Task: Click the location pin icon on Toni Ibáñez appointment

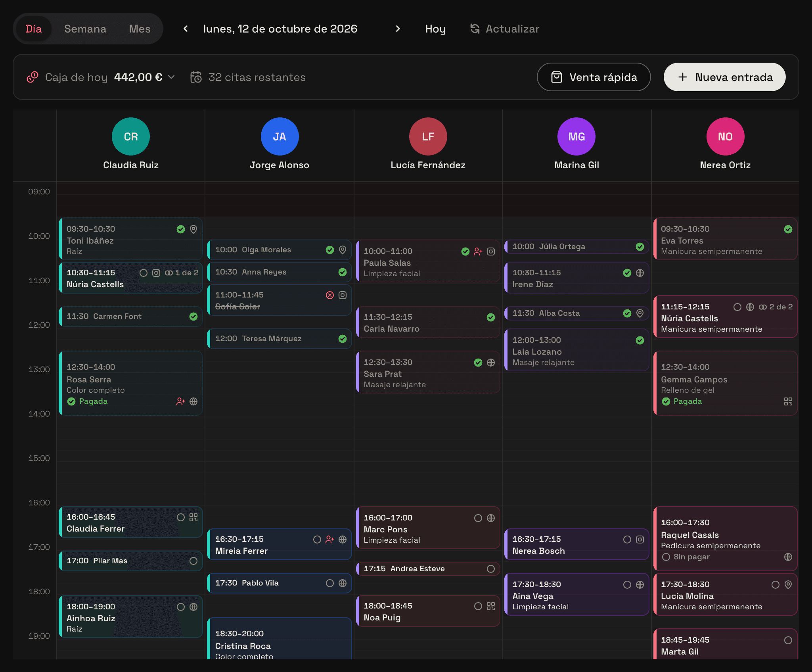Action: 193,229
